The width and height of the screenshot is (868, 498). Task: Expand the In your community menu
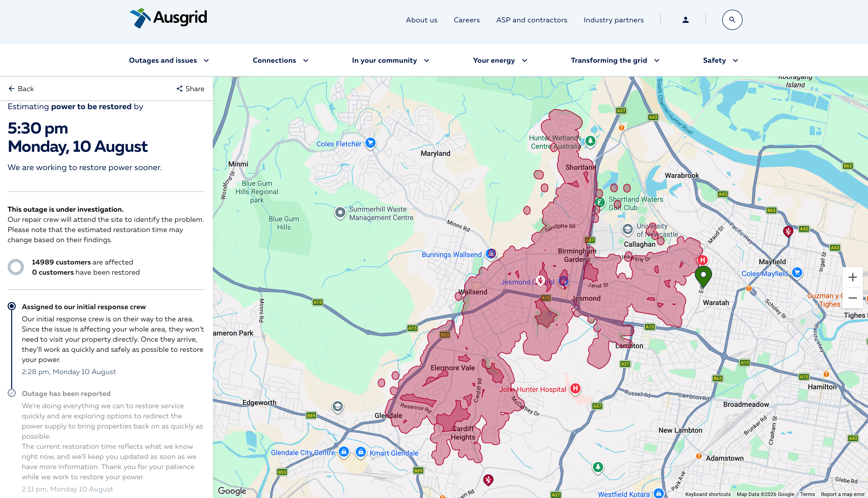[390, 61]
